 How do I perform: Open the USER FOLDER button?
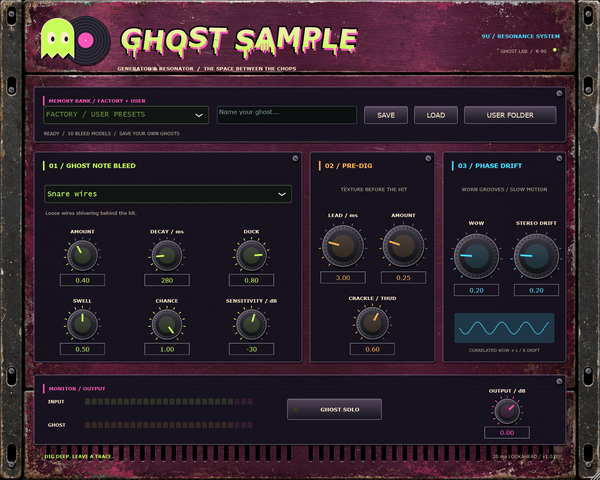(x=510, y=115)
